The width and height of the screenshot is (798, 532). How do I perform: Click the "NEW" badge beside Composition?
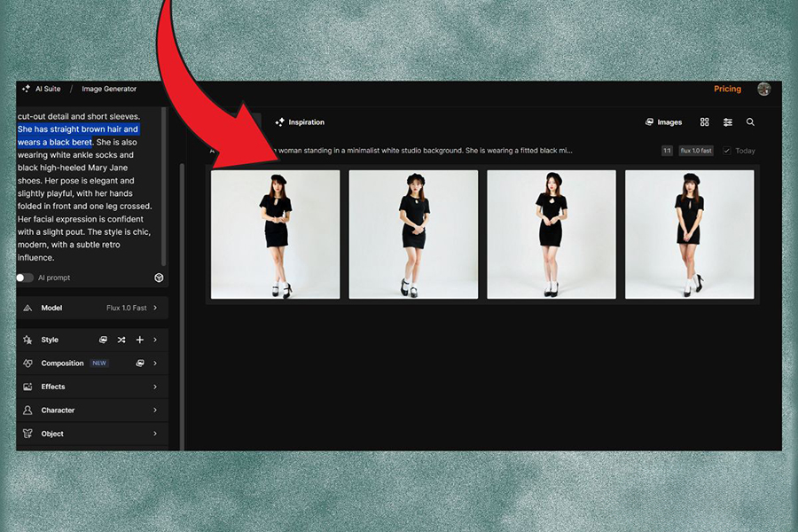click(99, 363)
